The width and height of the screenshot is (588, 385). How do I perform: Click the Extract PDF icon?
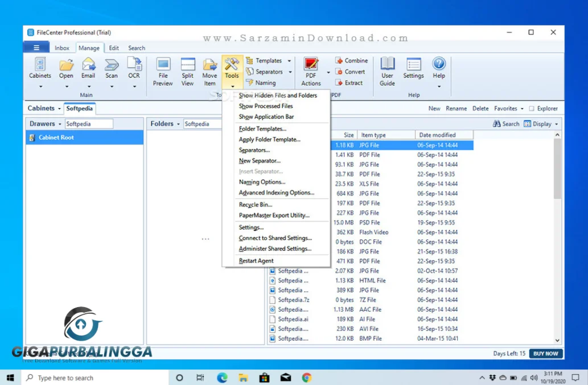(x=339, y=83)
